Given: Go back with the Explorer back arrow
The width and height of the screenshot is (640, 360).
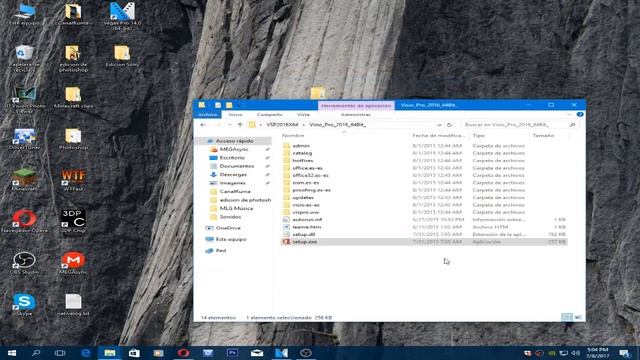Looking at the screenshot, I should (x=203, y=124).
